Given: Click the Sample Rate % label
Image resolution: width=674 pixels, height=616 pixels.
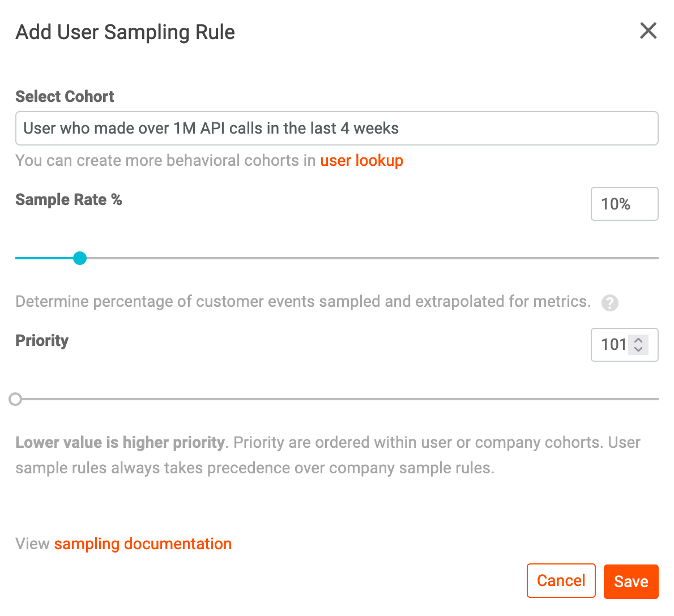Looking at the screenshot, I should point(69,199).
